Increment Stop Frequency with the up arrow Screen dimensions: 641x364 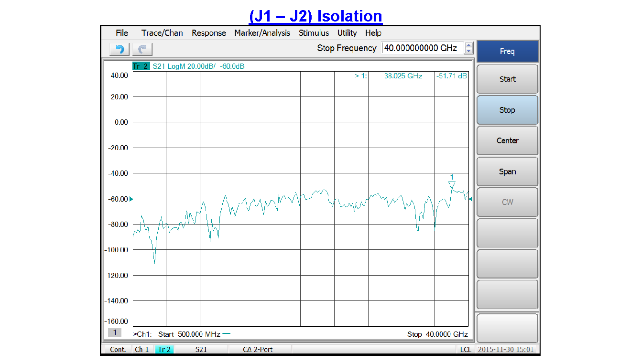(x=468, y=45)
